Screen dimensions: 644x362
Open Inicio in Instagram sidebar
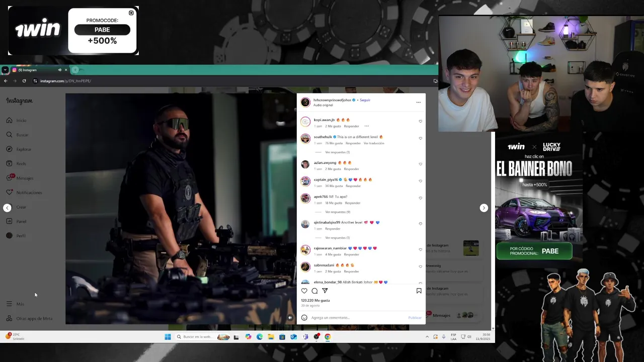[17, 120]
